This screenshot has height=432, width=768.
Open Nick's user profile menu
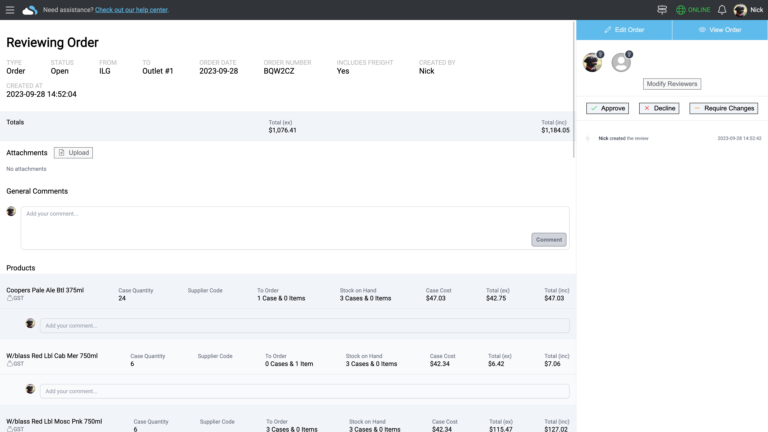[747, 10]
